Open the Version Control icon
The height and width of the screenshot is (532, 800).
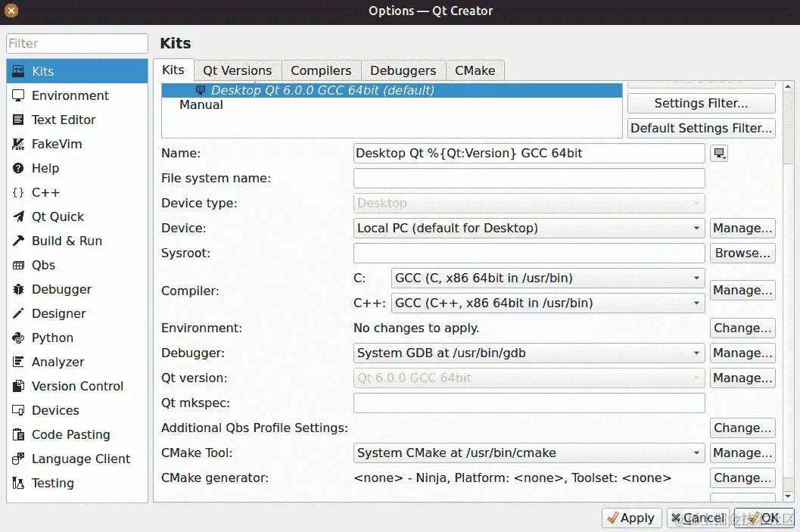18,386
